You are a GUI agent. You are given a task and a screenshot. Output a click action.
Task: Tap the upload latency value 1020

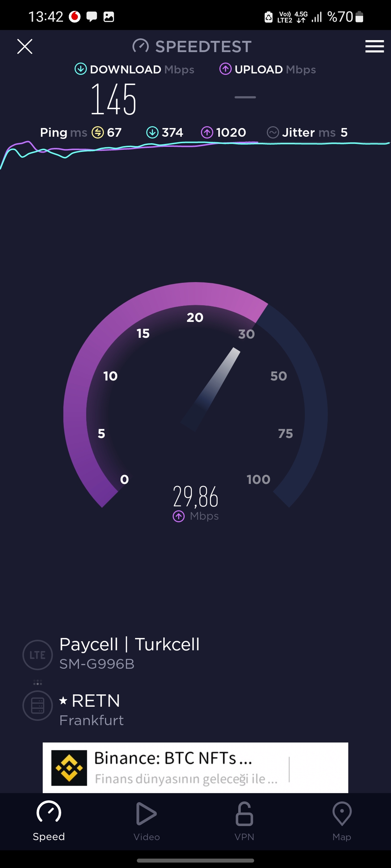click(x=231, y=132)
